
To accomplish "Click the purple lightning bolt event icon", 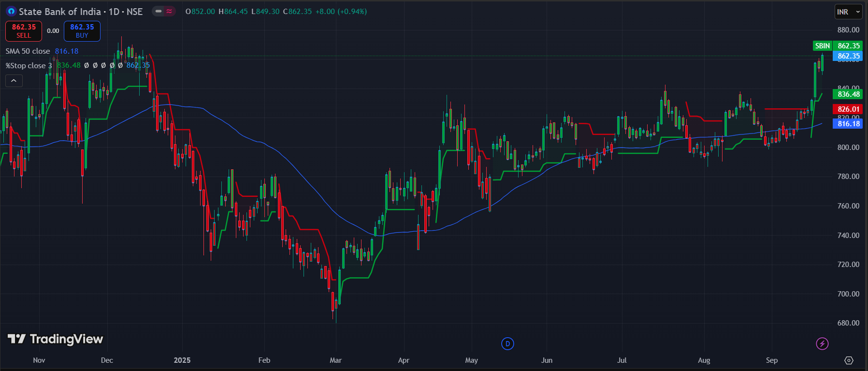I will (822, 343).
